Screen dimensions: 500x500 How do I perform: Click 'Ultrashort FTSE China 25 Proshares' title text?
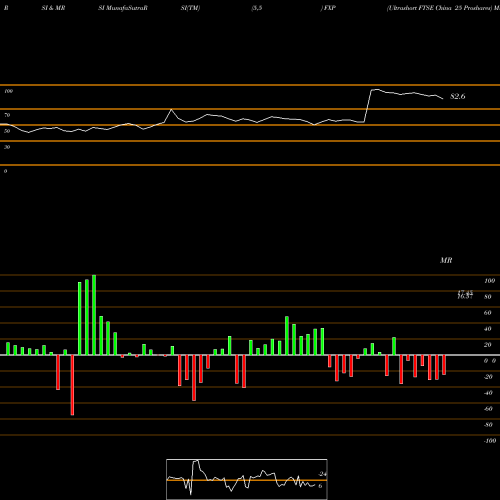click(x=439, y=8)
